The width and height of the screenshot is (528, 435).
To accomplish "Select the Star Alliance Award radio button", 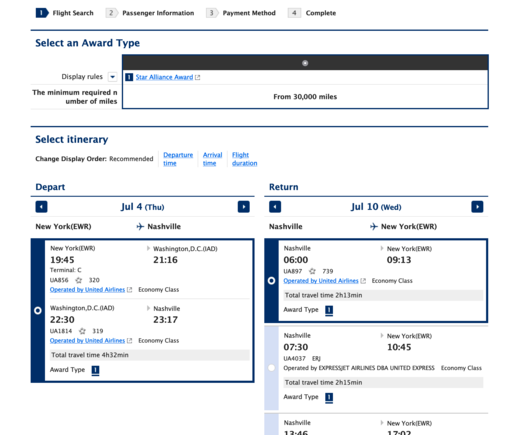I will pos(305,63).
